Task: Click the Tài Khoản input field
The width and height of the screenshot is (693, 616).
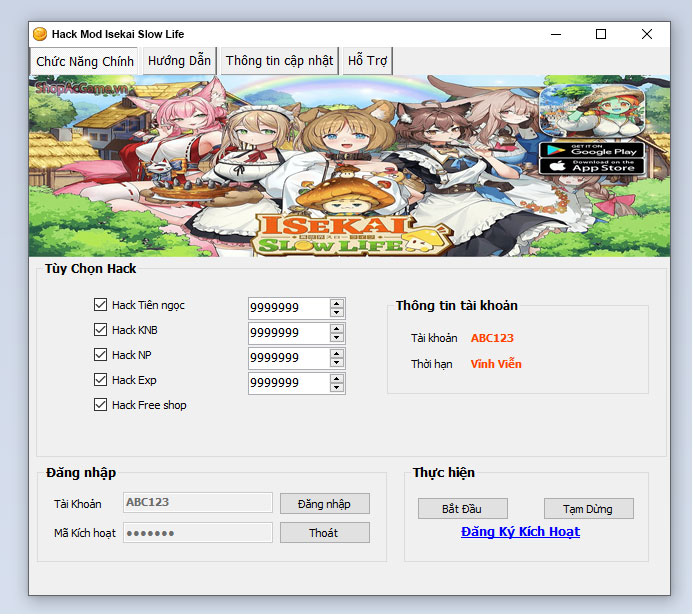Action: click(198, 503)
